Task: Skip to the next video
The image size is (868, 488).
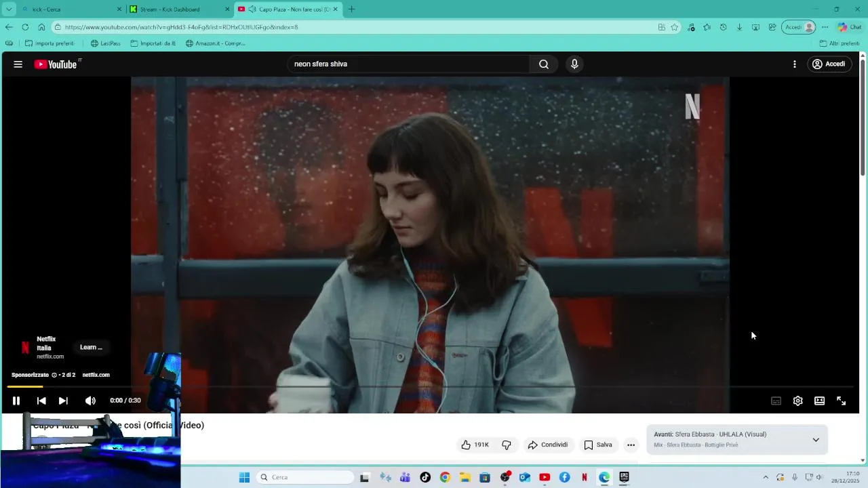Action: tap(63, 401)
